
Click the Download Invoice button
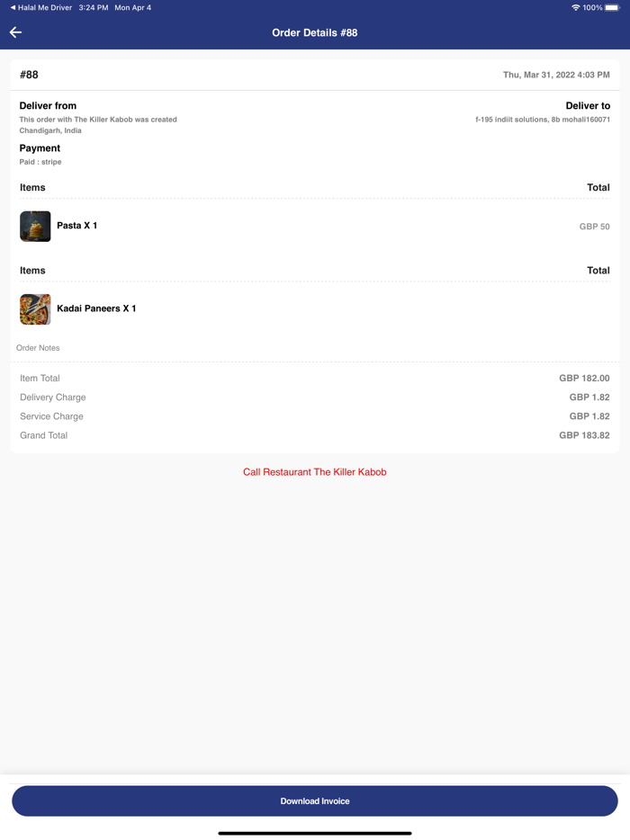pos(315,801)
